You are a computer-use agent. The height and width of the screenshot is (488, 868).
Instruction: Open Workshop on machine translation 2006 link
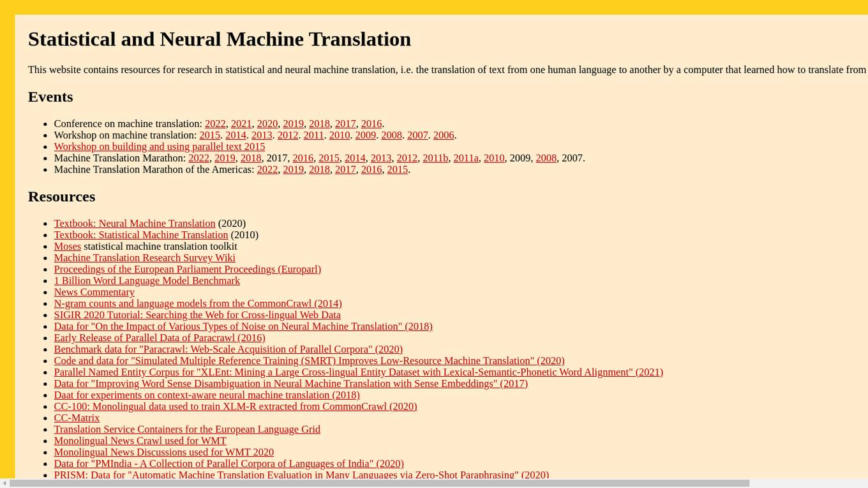click(x=444, y=135)
